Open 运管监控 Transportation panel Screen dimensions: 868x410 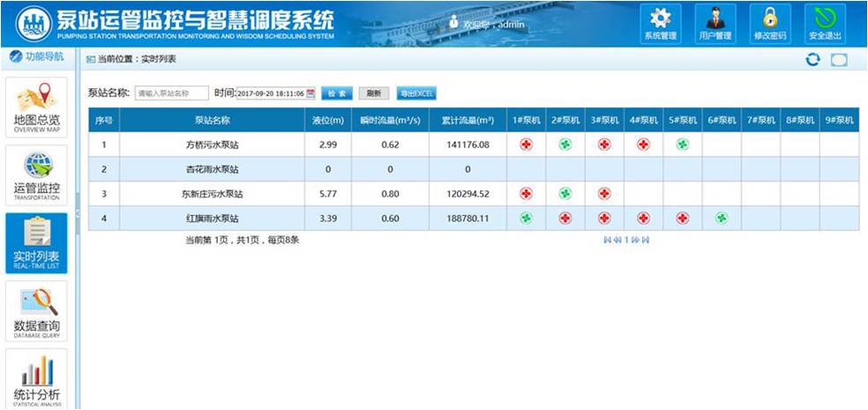(x=37, y=175)
